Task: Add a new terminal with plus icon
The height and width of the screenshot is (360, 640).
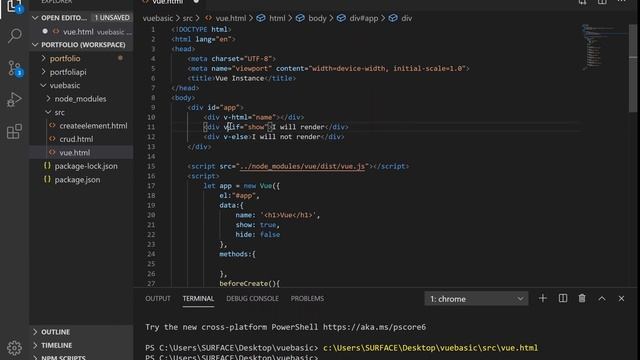Action: (542, 298)
